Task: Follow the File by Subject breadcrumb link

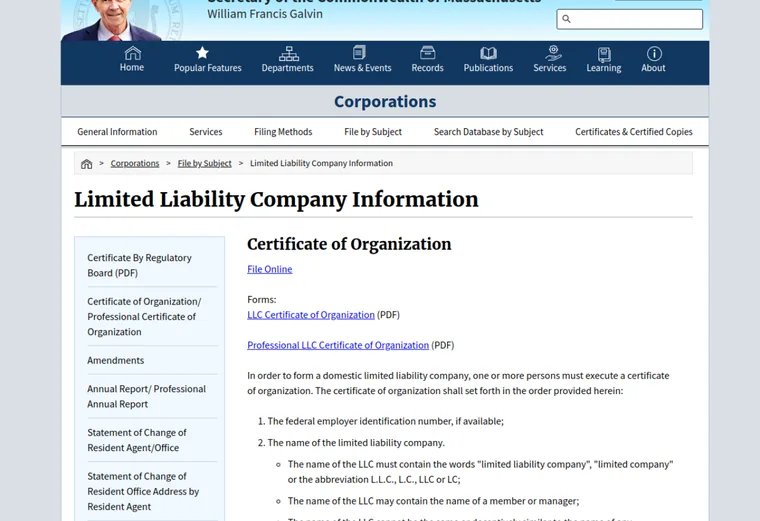Action: pyautogui.click(x=205, y=163)
